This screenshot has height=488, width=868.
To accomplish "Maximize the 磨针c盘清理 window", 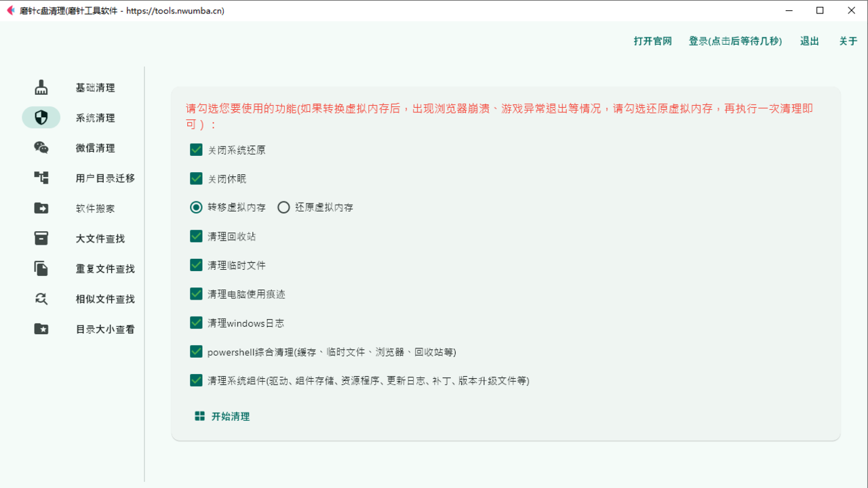I will (821, 10).
